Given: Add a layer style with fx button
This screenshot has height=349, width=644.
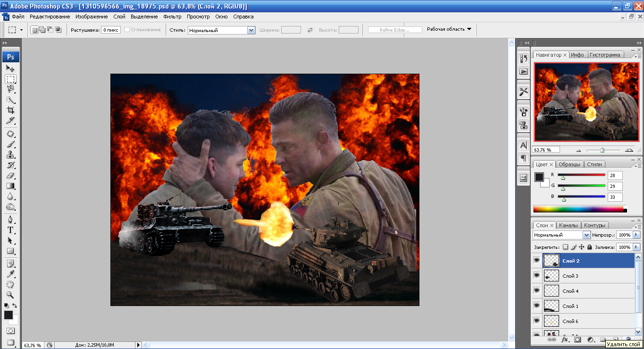Looking at the screenshot, I should [x=564, y=340].
